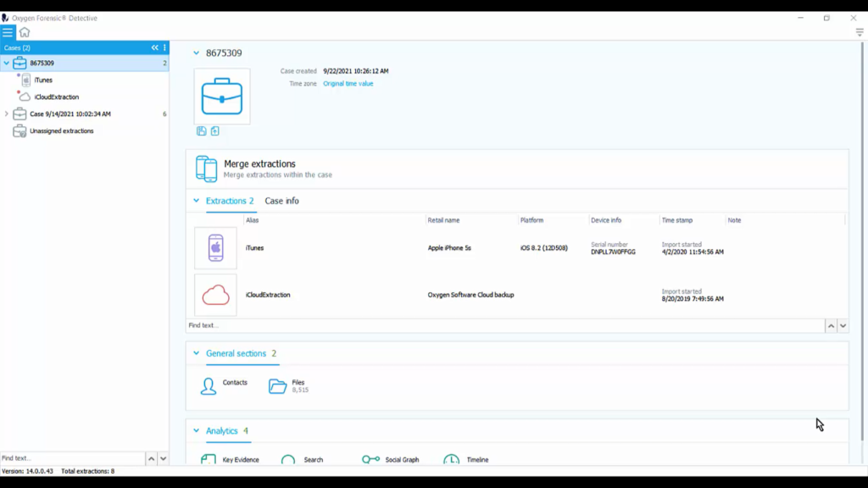868x488 pixels.
Task: Click the main panel vertical scrollbar
Action: tap(862, 241)
